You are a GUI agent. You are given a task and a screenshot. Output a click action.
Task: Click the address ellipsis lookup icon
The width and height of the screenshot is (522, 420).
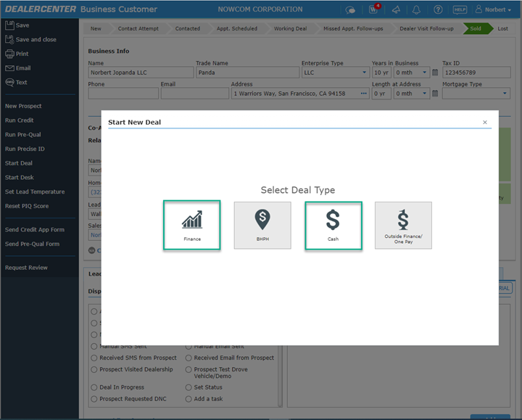click(363, 94)
